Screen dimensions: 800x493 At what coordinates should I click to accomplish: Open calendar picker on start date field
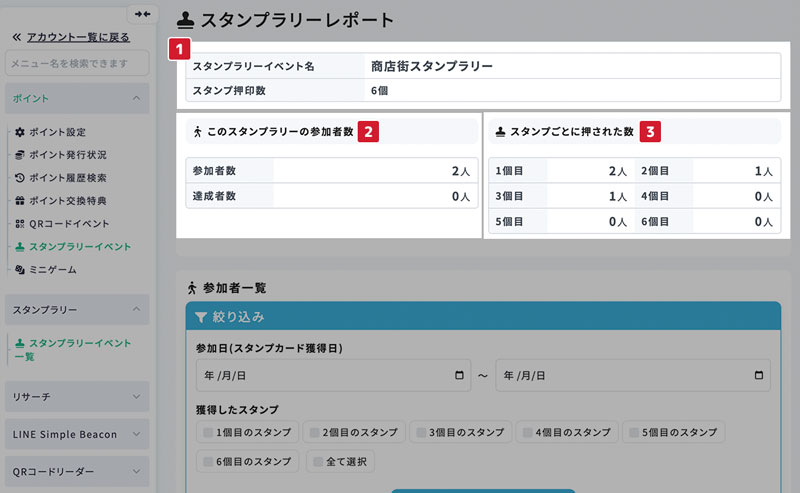tap(459, 376)
